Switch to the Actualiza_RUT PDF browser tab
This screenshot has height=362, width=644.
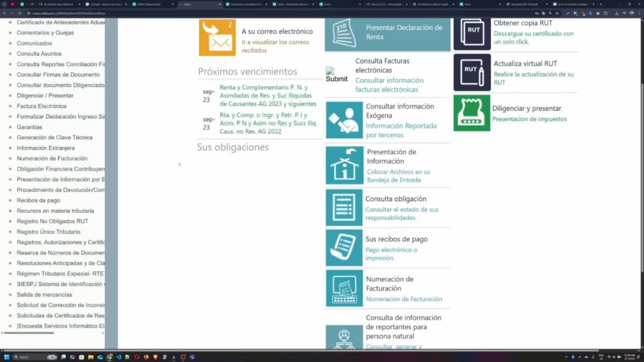tap(526, 4)
